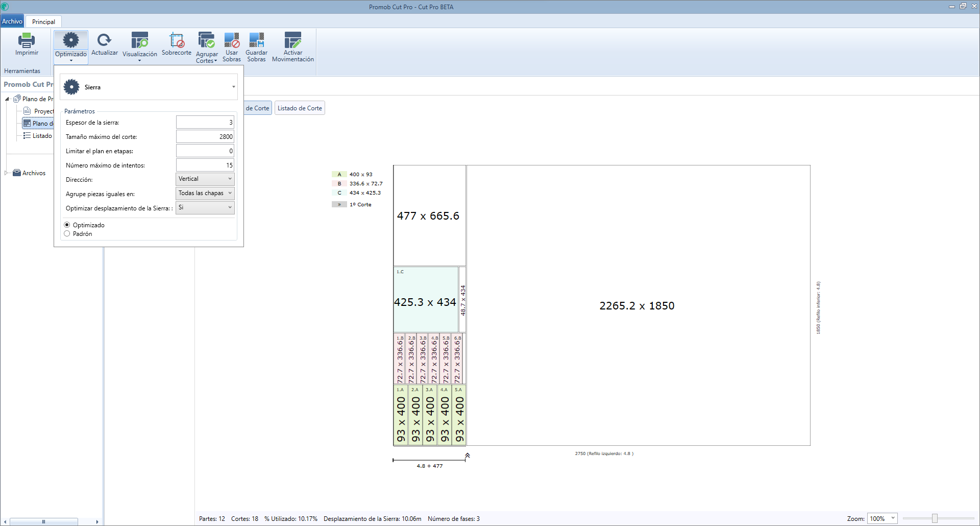
Task: Click the % Utilizado: 10.17% status text
Action: coord(291,518)
